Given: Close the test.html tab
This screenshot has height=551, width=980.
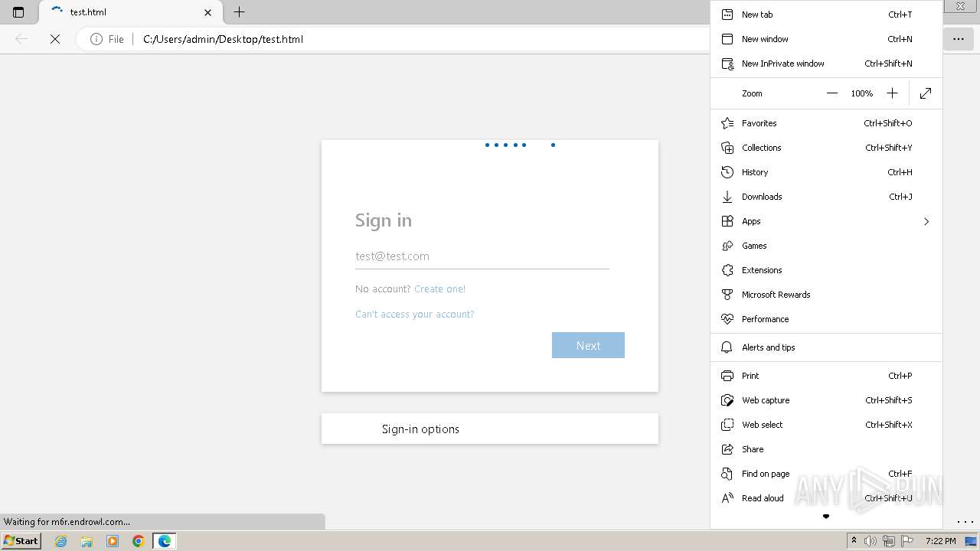Looking at the screenshot, I should tap(207, 12).
